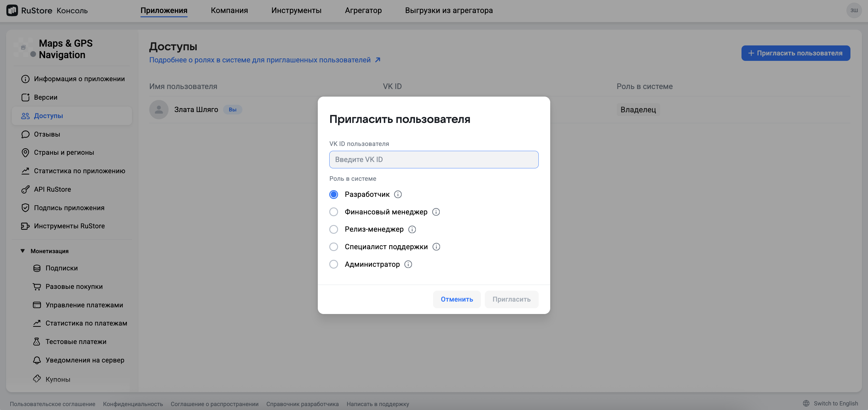Select the Администратор role radio button

[x=334, y=264]
